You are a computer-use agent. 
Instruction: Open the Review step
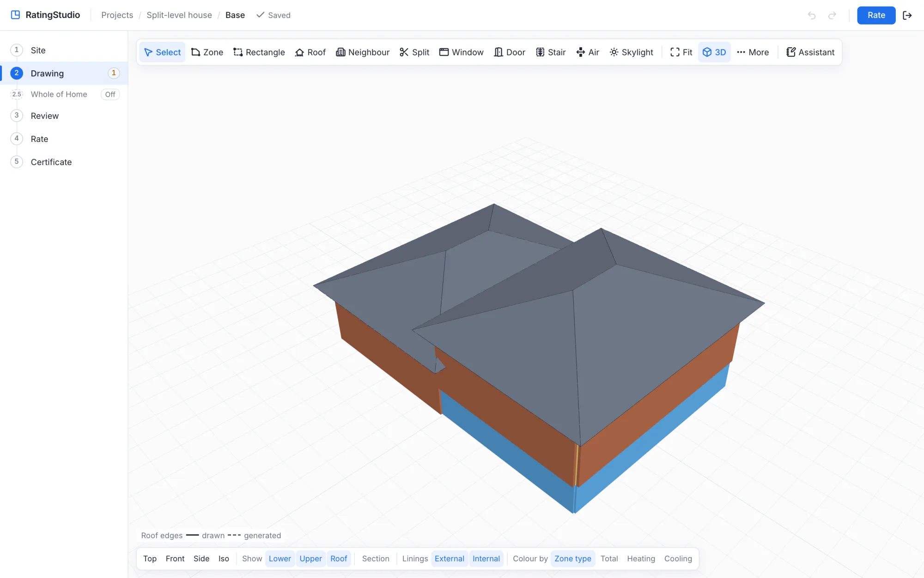[x=64, y=116]
